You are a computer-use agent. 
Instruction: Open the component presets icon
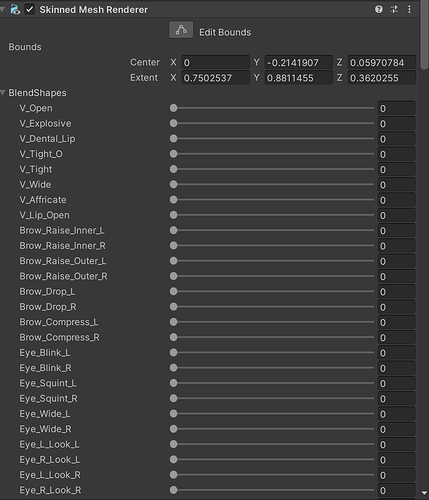(x=394, y=9)
